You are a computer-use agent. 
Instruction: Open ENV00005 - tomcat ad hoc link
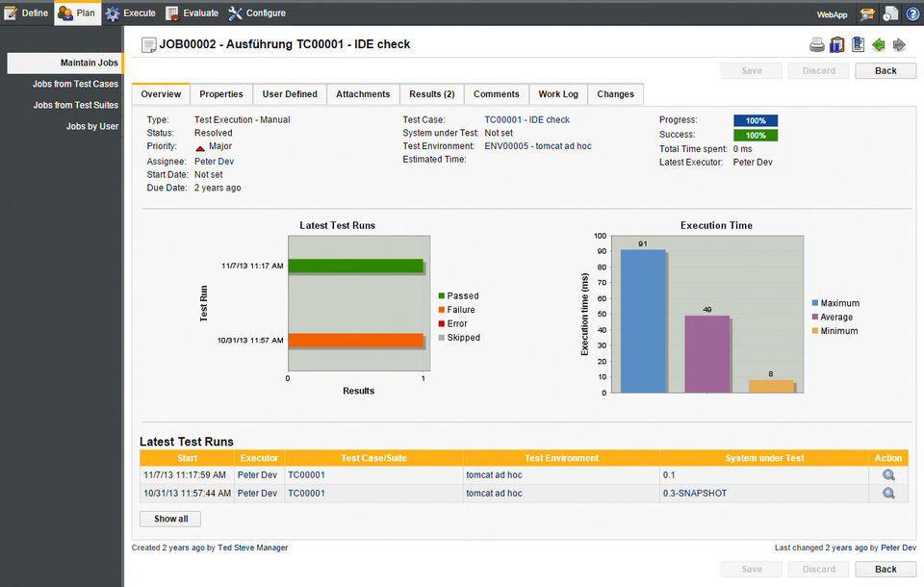pos(538,146)
